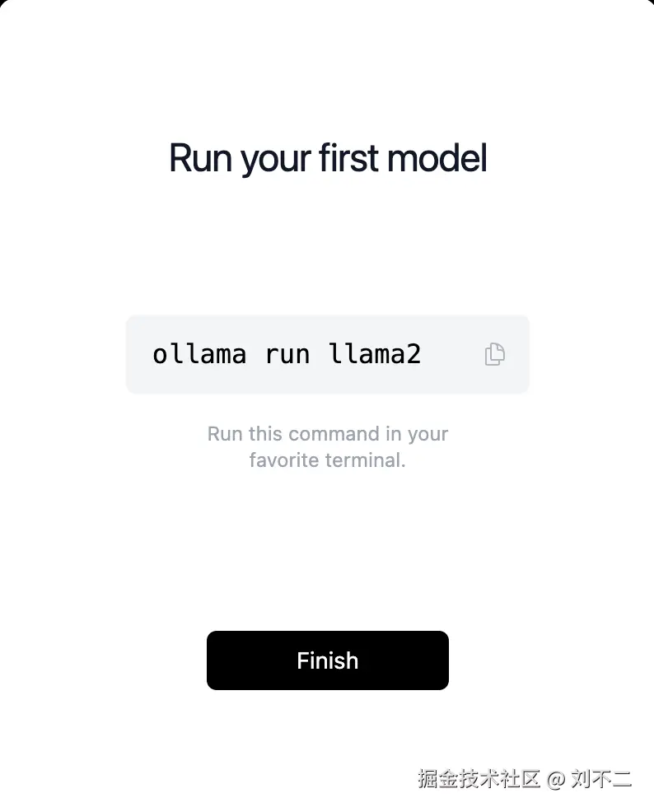The image size is (654, 812).
Task: Click the '掘金技术社区' watermark text
Action: 478,778
